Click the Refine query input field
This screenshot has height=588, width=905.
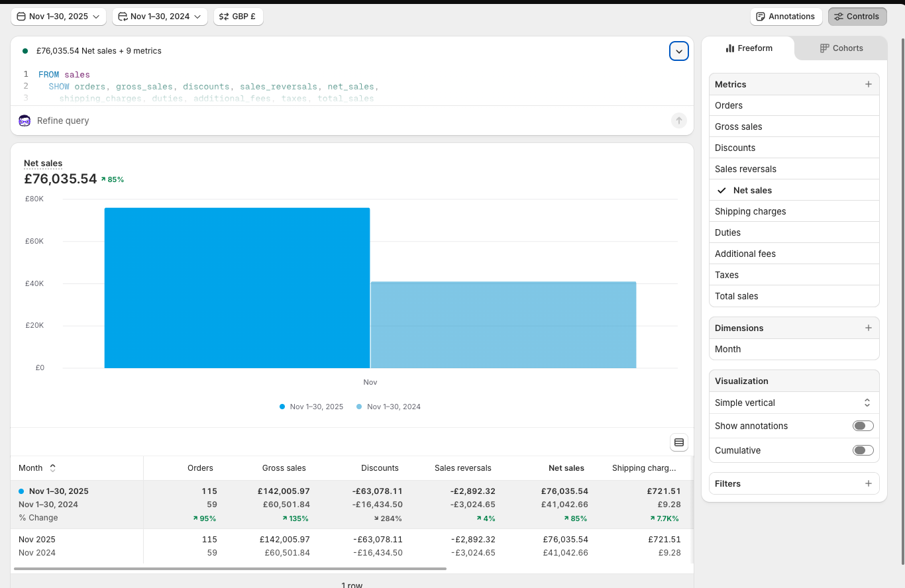point(351,121)
